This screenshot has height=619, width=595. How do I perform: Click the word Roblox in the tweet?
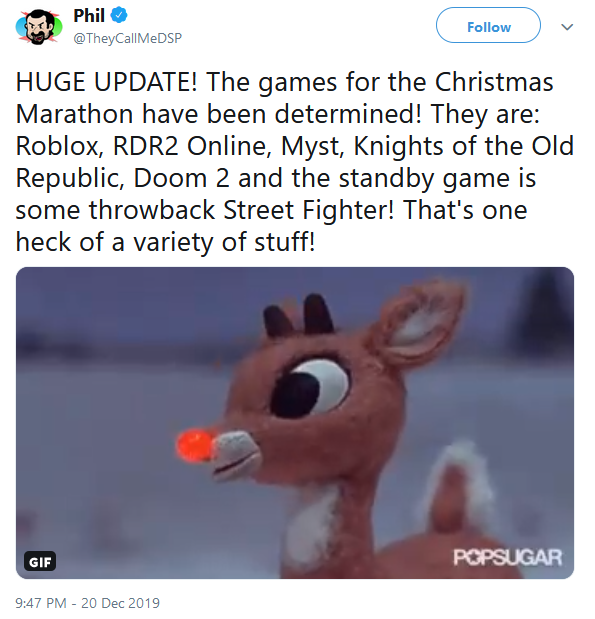[x=58, y=146]
